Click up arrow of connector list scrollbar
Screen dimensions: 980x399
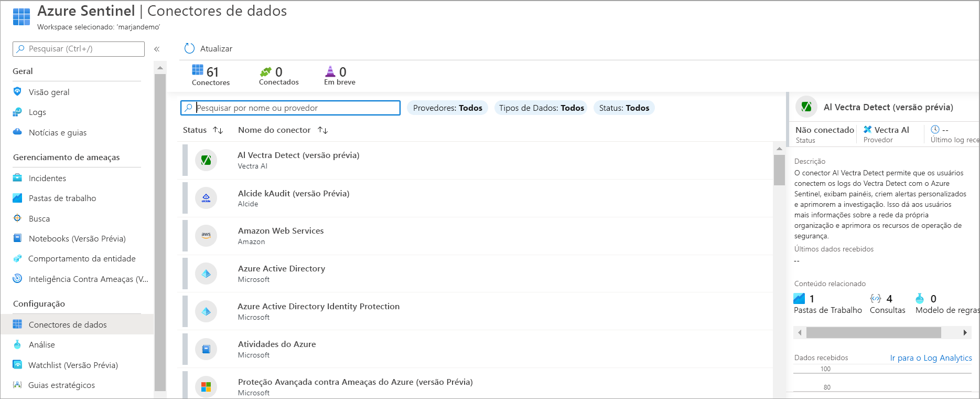coord(779,149)
